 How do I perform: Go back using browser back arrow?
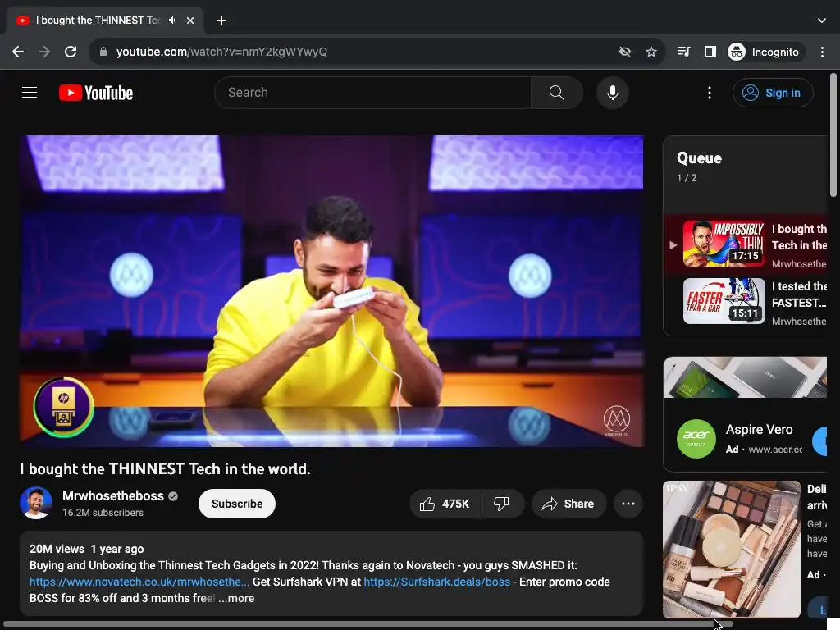18,52
